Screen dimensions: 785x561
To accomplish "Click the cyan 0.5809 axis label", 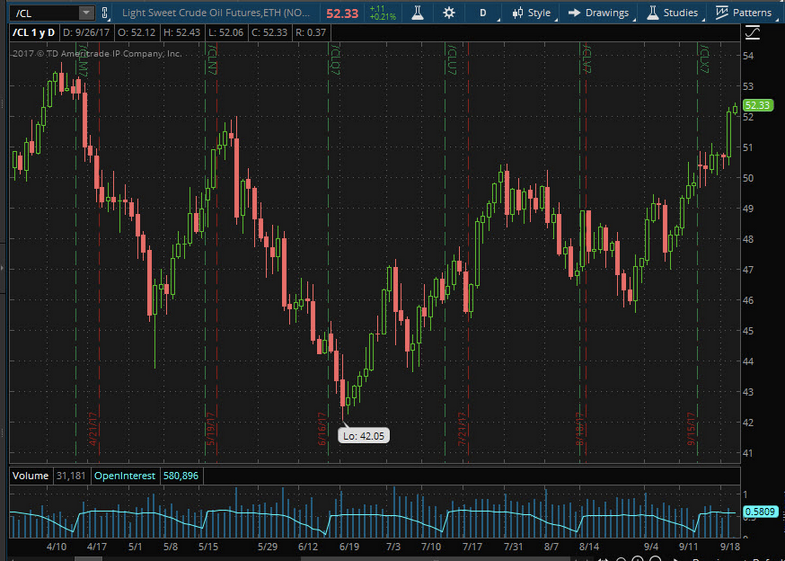I will pyautogui.click(x=759, y=511).
